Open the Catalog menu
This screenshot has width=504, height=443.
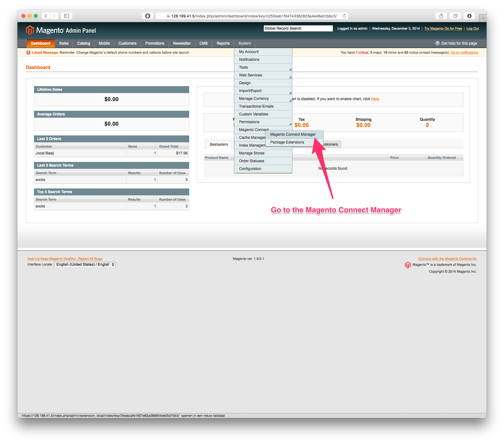(84, 43)
